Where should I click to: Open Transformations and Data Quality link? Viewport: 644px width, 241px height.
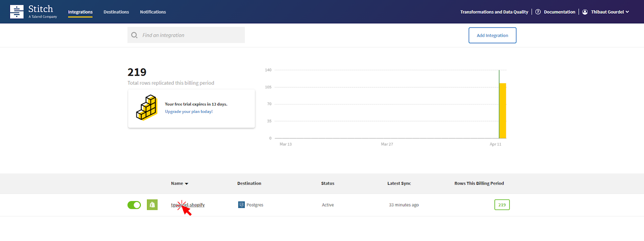click(494, 12)
